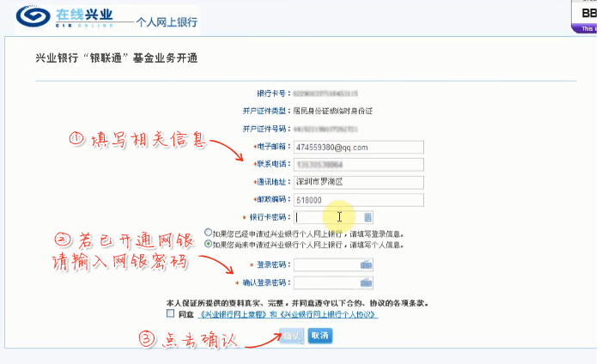Select radio for already applied online banking
Viewport: 601px width, 364px height.
[209, 233]
